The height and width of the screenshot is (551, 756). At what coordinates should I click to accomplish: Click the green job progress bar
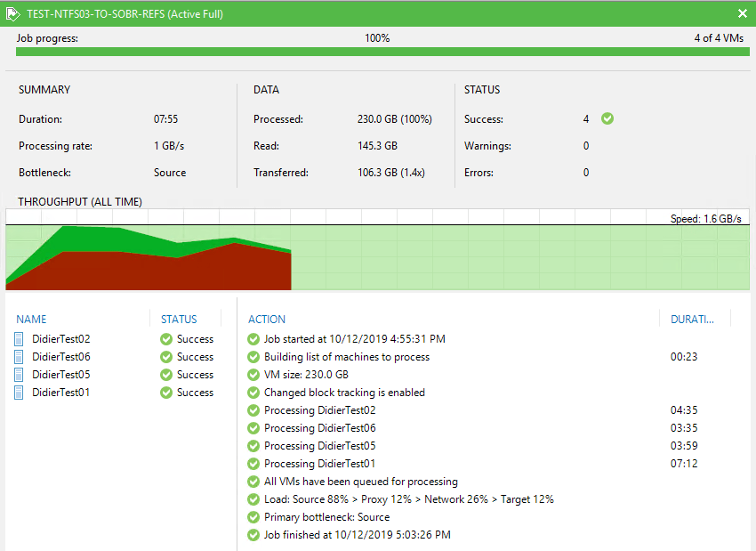(382, 52)
